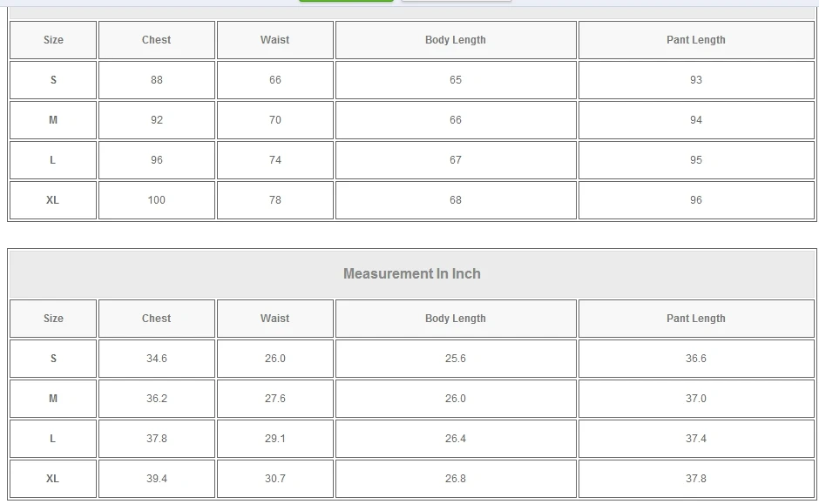Select the pant length value 96 cell
This screenshot has height=504, width=819.
pyautogui.click(x=695, y=200)
